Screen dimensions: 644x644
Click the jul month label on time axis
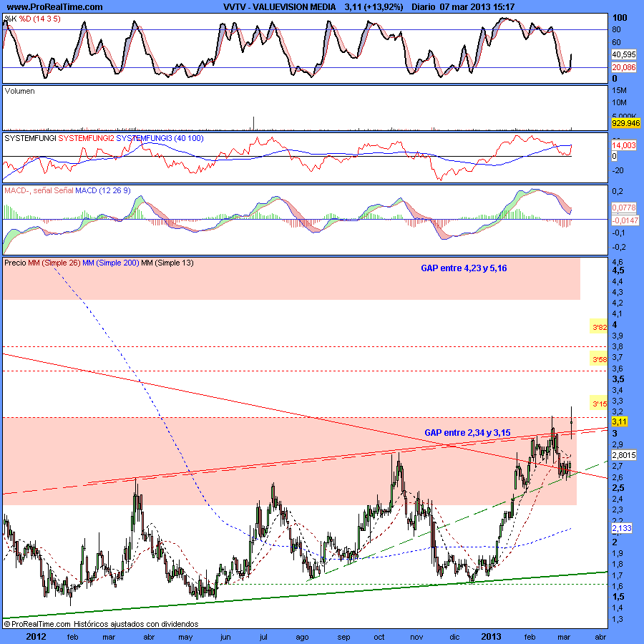263,638
